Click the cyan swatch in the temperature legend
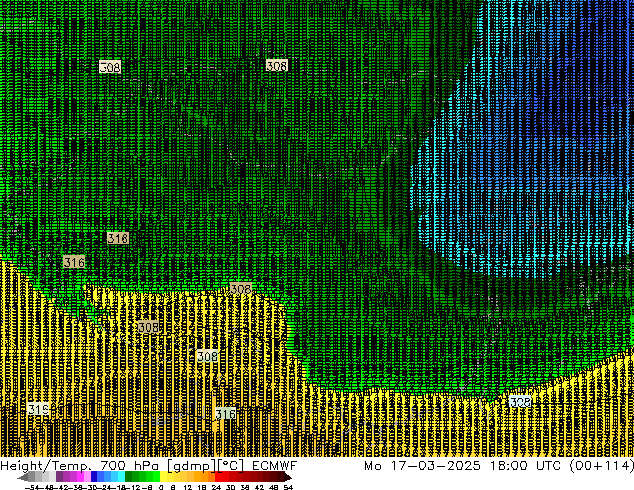Viewport: 634px width, 490px height. [121, 476]
